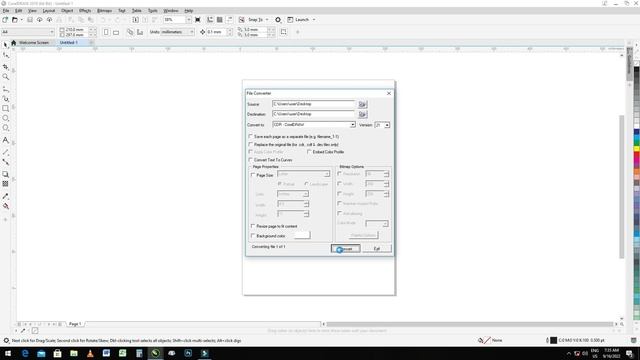Switch to the Untitled-1 document tab
The width and height of the screenshot is (640, 360).
coord(69,42)
